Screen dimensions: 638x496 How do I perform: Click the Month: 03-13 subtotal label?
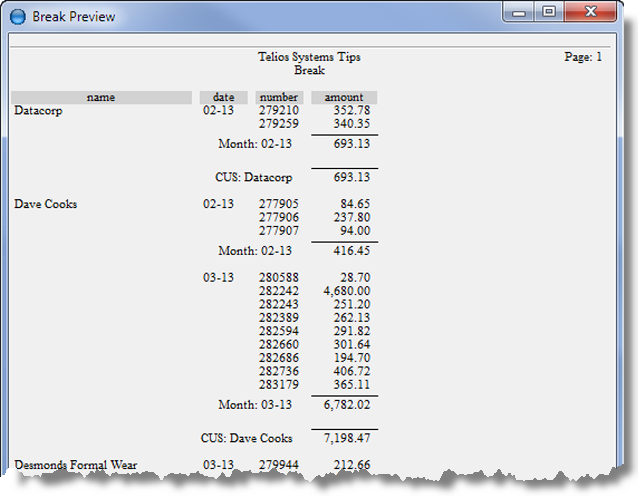point(255,404)
